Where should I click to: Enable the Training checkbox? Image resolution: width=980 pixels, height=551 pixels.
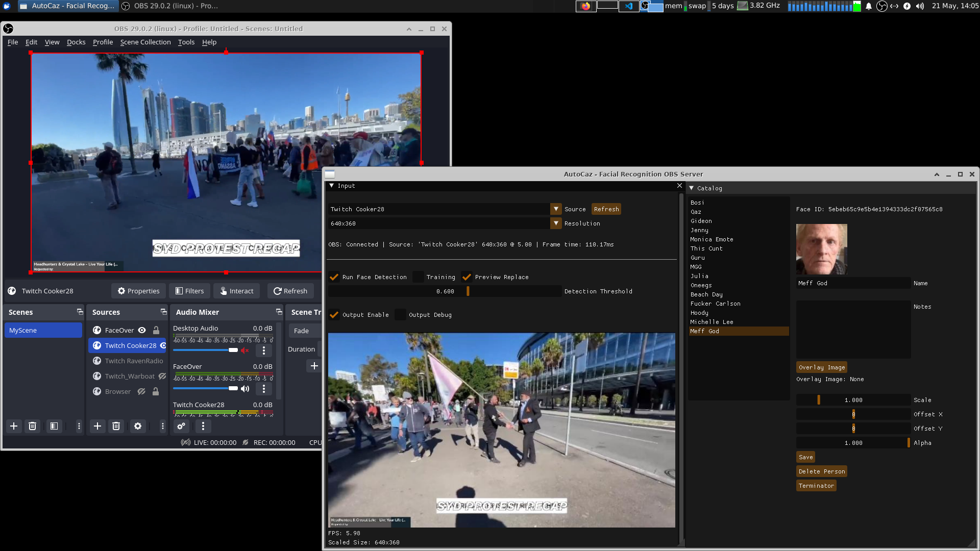pyautogui.click(x=418, y=277)
